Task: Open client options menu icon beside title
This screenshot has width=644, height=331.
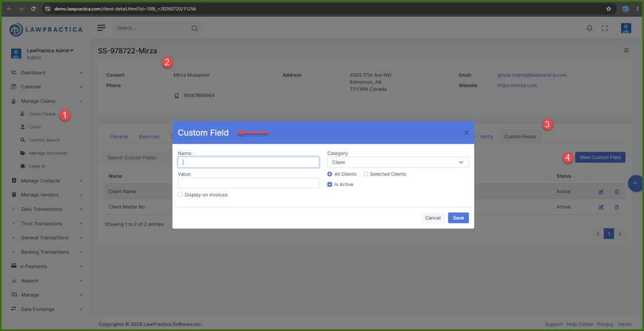Action: [627, 51]
